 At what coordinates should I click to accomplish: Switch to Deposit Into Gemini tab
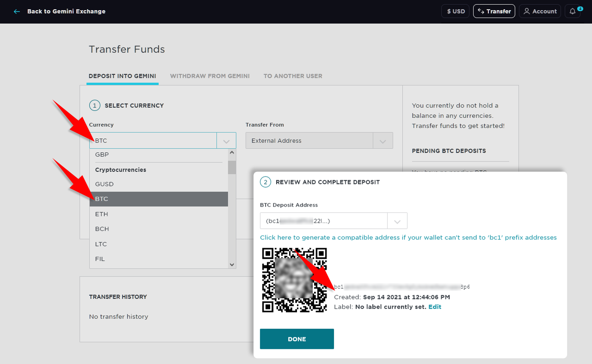[123, 76]
